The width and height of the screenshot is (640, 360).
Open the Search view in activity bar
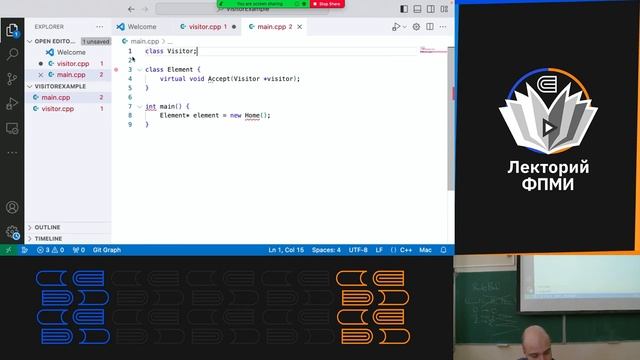click(x=12, y=54)
